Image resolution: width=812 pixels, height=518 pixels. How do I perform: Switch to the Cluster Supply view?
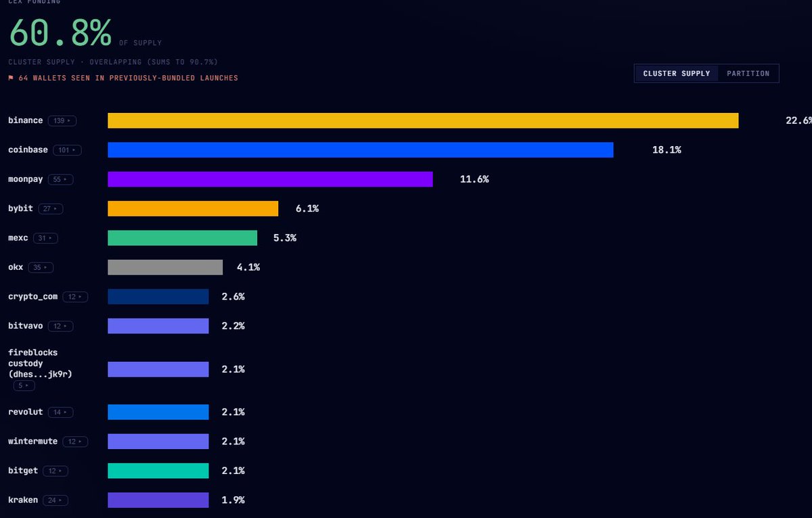pos(677,73)
